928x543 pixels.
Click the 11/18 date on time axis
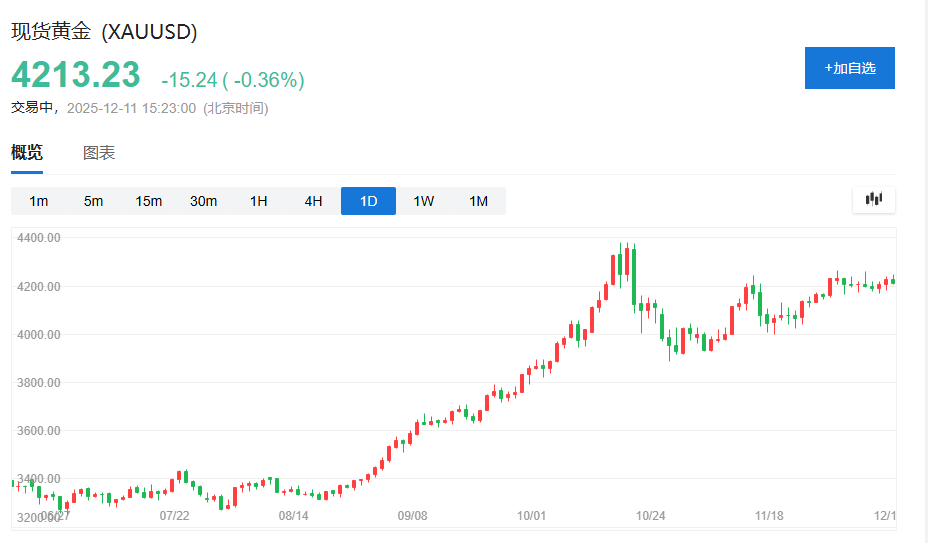(769, 516)
